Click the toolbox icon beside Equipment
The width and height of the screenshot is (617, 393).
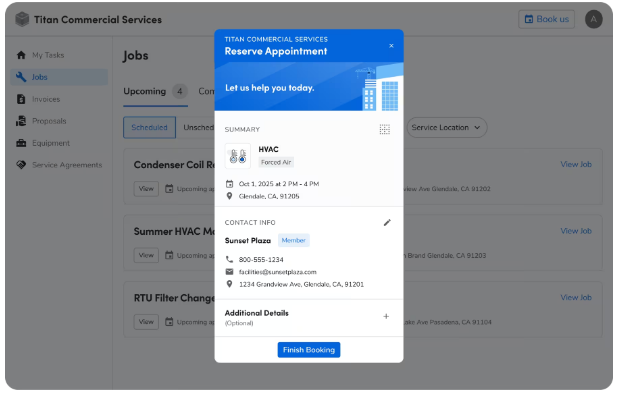[21, 143]
